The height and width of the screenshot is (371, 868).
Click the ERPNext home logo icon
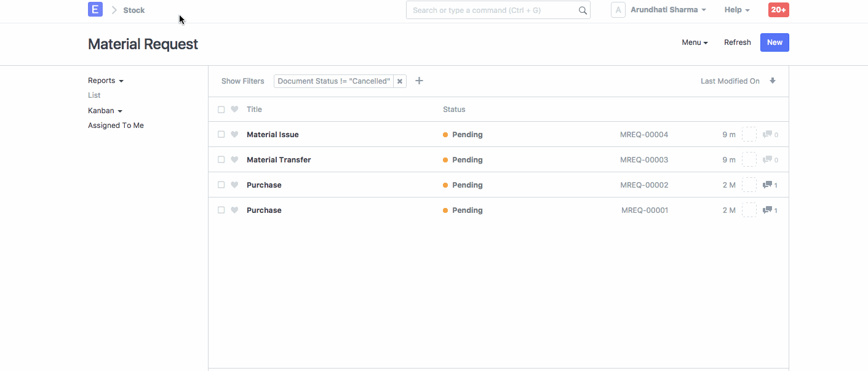pyautogui.click(x=95, y=9)
